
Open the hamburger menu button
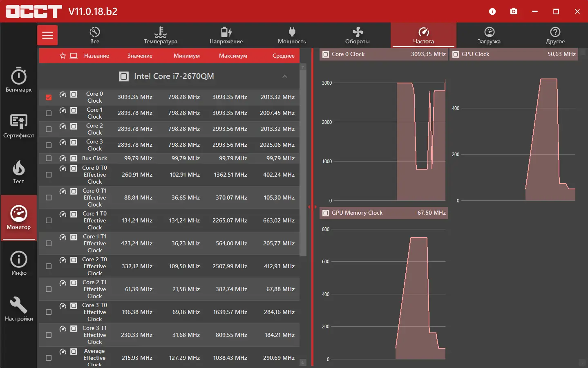click(47, 35)
